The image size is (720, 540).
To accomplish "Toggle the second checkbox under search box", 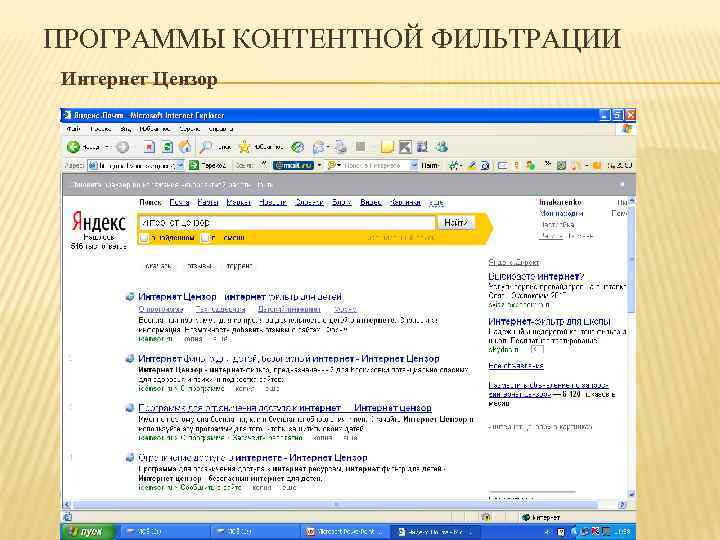I will [x=204, y=238].
